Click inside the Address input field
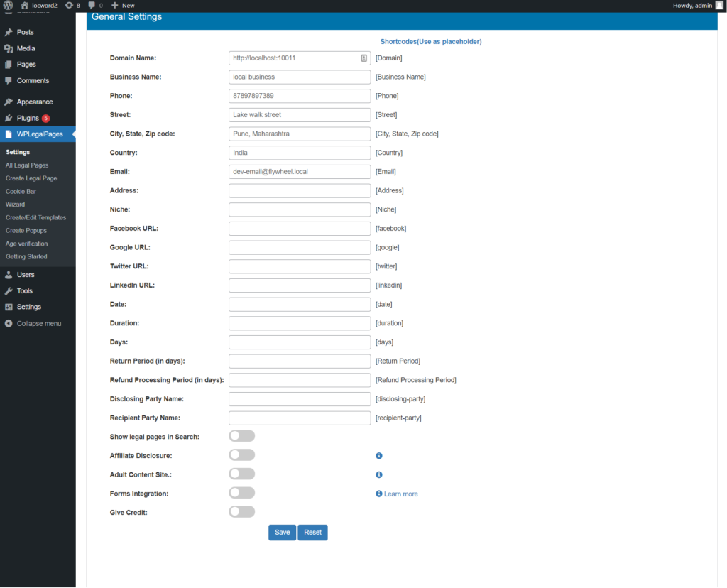 tap(299, 190)
